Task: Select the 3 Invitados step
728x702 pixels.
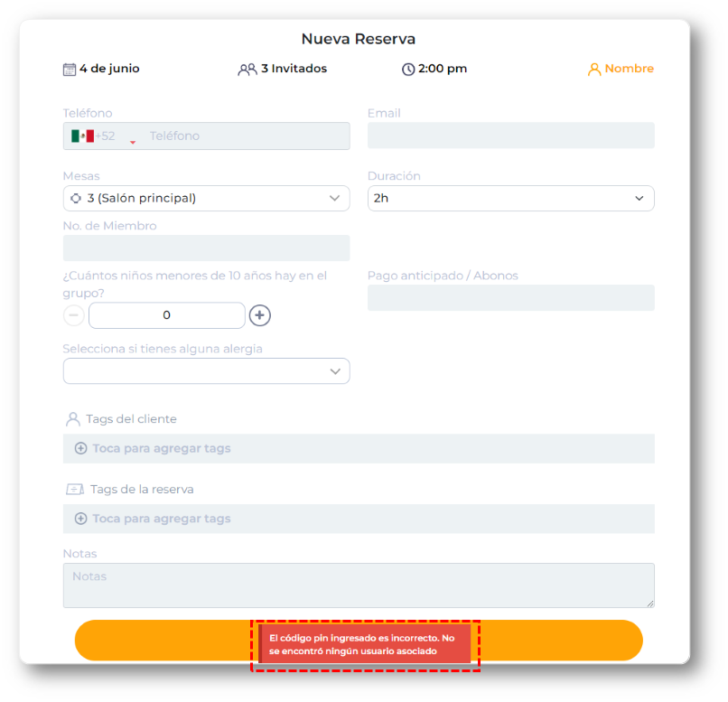Action: click(x=283, y=69)
